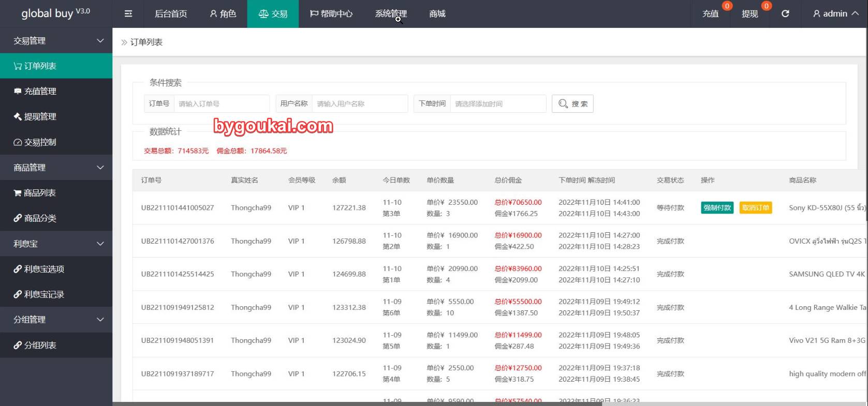Screen dimensions: 868x406
Task: Click the refresh icon in top bar
Action: point(785,14)
